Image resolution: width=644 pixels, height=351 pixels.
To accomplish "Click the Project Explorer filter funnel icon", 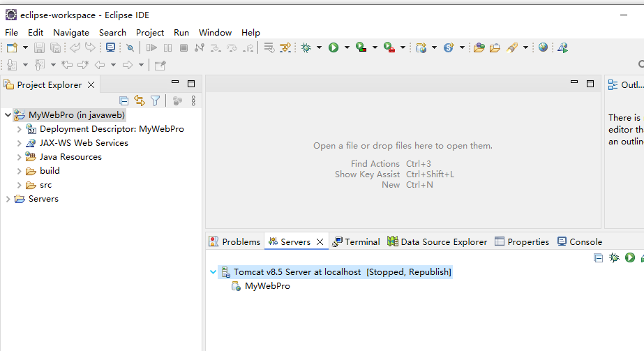I will tap(156, 100).
